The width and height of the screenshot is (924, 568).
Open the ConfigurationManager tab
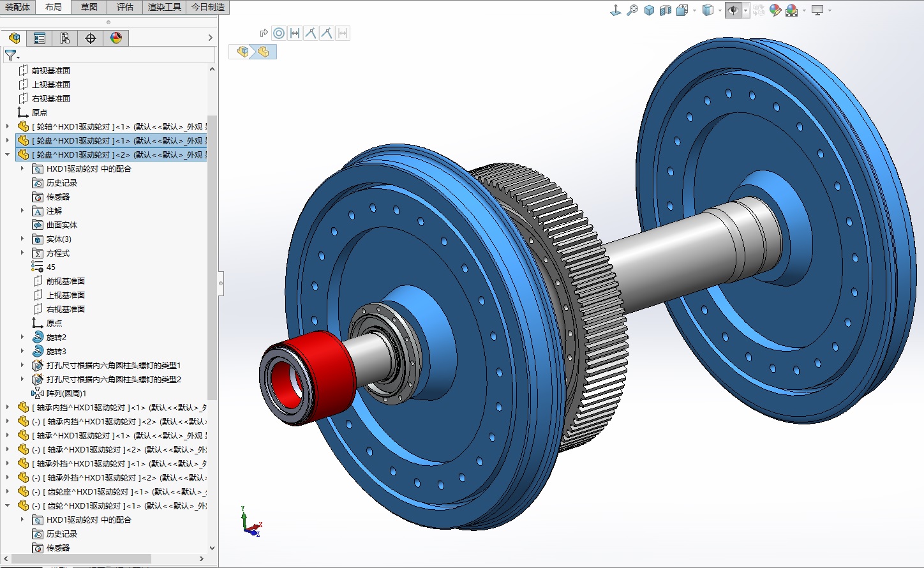(65, 38)
